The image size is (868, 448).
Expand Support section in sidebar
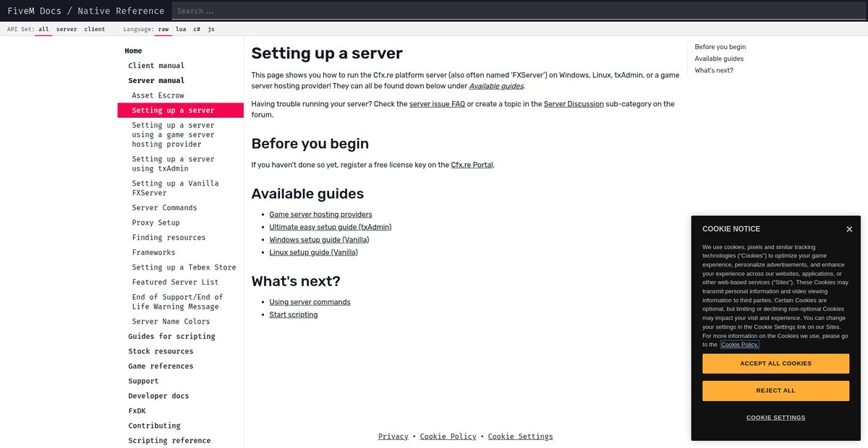143,382
